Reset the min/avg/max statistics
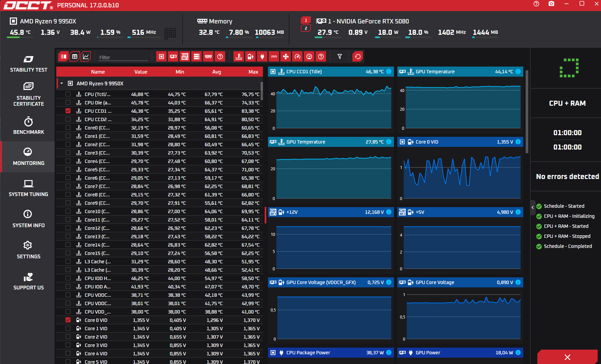The width and height of the screenshot is (601, 364). point(358,57)
